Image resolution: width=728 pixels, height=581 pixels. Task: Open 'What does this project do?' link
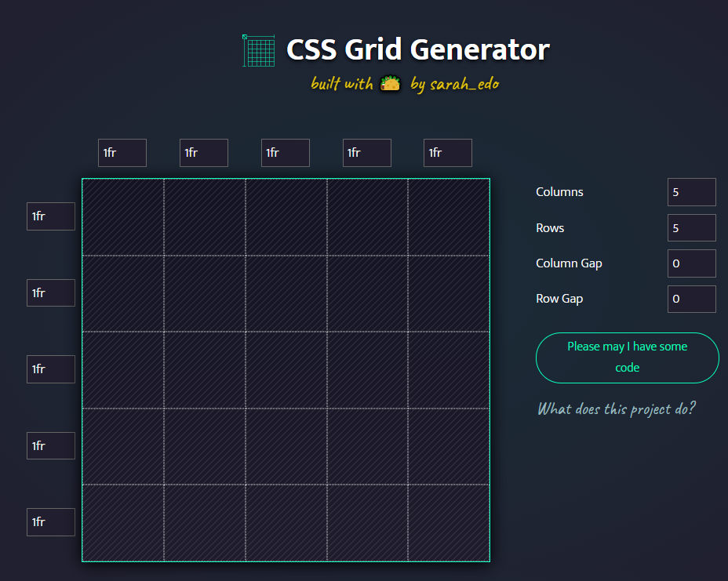point(616,409)
